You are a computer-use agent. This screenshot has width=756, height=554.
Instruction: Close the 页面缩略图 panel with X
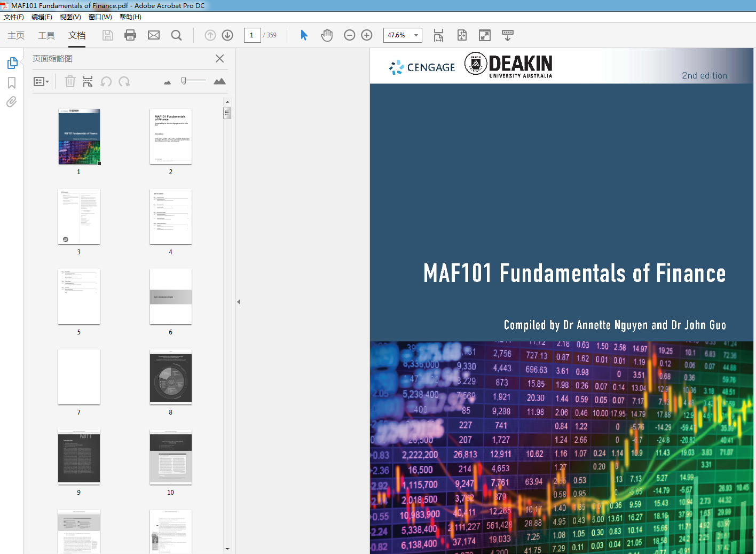pyautogui.click(x=219, y=58)
